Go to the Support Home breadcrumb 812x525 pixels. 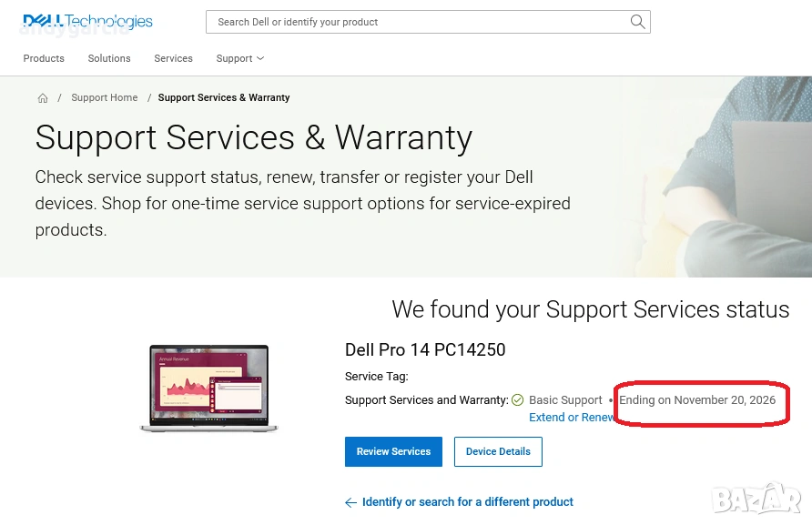pyautogui.click(x=105, y=98)
